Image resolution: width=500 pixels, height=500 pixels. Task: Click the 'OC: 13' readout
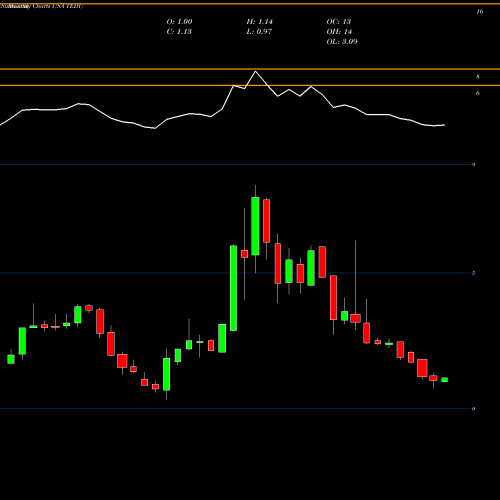338,22
